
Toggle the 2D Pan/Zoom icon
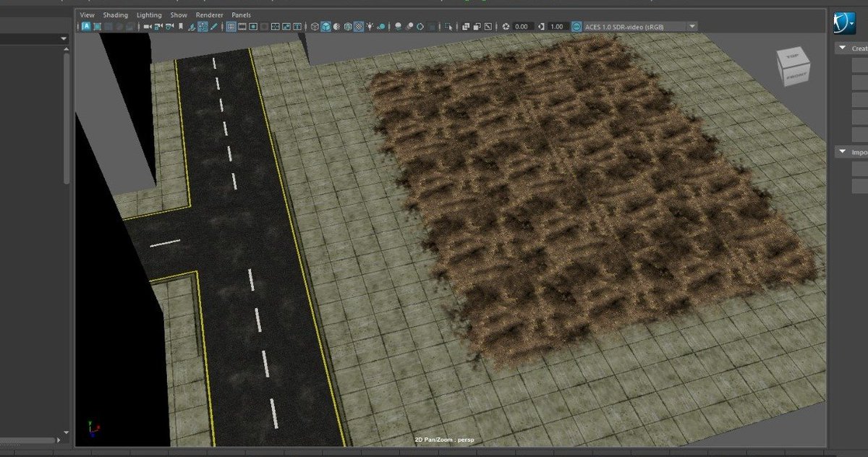[203, 26]
